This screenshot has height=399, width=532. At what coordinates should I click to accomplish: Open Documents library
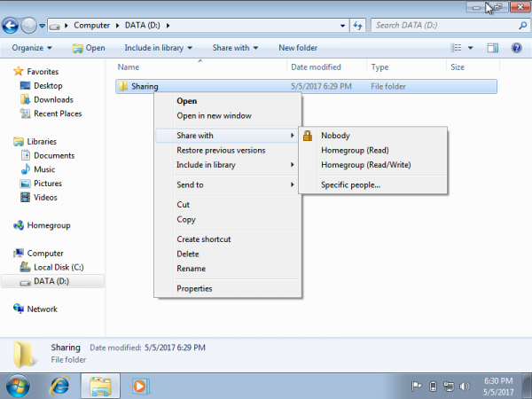pyautogui.click(x=47, y=155)
